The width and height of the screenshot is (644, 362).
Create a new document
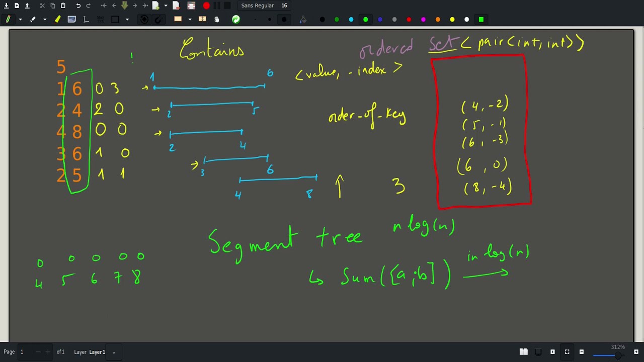(x=17, y=6)
